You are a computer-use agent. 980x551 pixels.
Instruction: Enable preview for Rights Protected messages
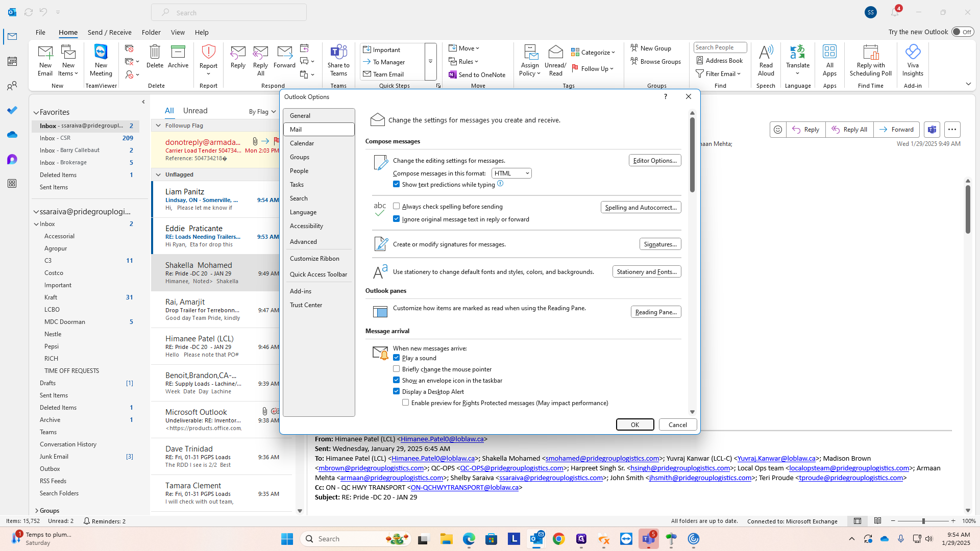pos(406,403)
